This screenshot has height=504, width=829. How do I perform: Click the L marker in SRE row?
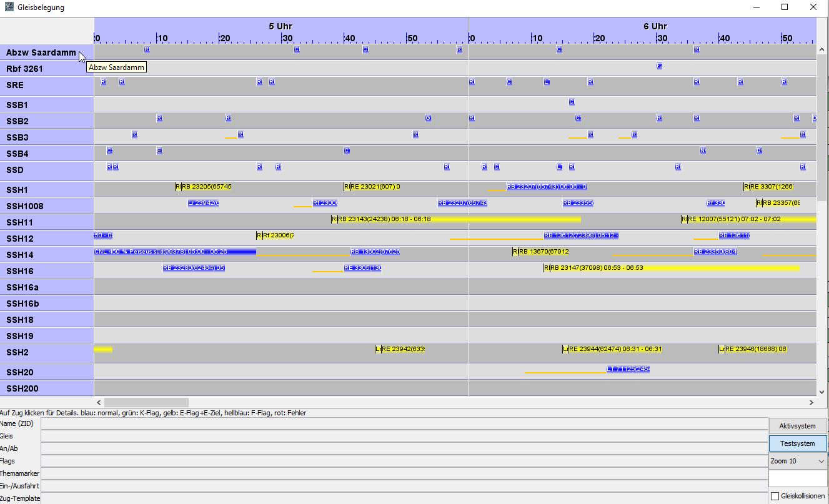coord(547,82)
